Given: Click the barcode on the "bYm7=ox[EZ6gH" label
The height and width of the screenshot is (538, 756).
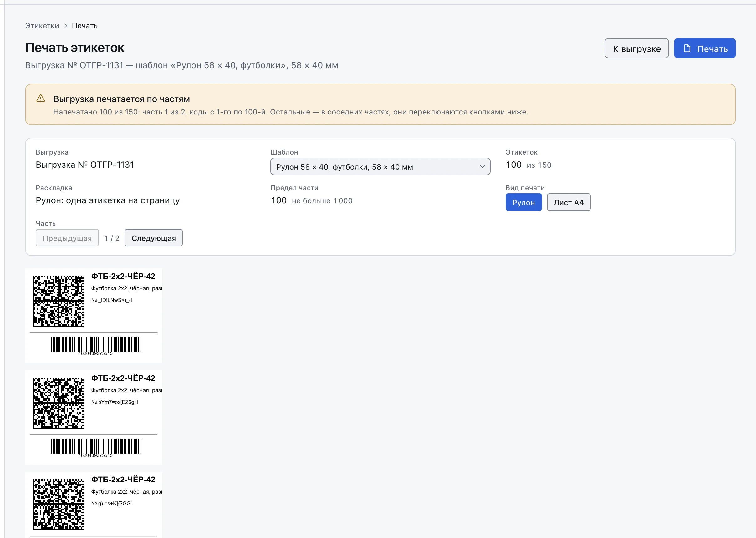Looking at the screenshot, I should click(95, 448).
